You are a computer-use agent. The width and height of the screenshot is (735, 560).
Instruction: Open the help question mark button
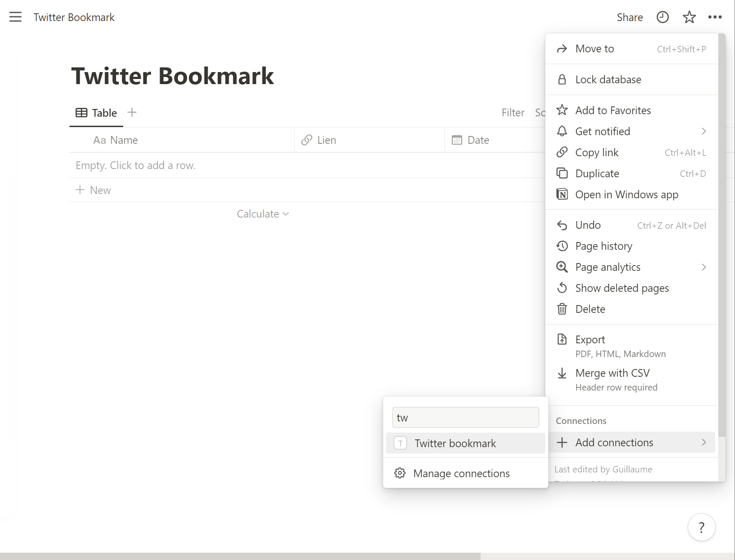click(702, 527)
